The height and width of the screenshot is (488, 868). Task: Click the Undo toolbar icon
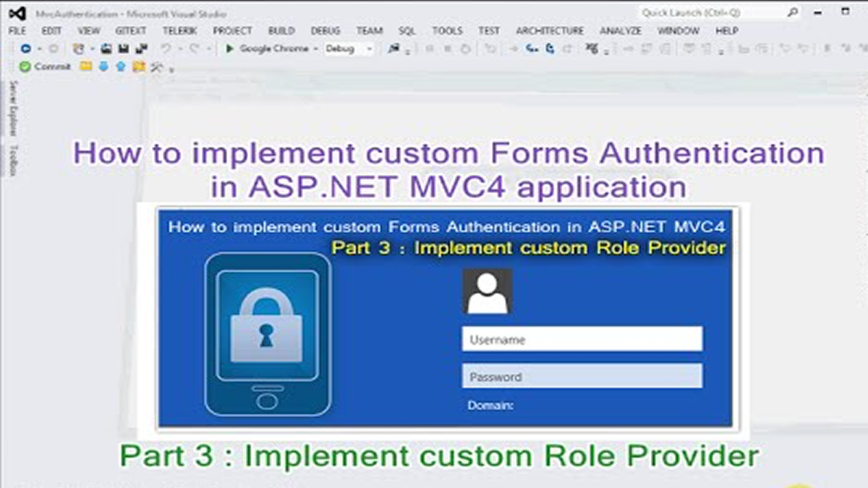tap(166, 48)
